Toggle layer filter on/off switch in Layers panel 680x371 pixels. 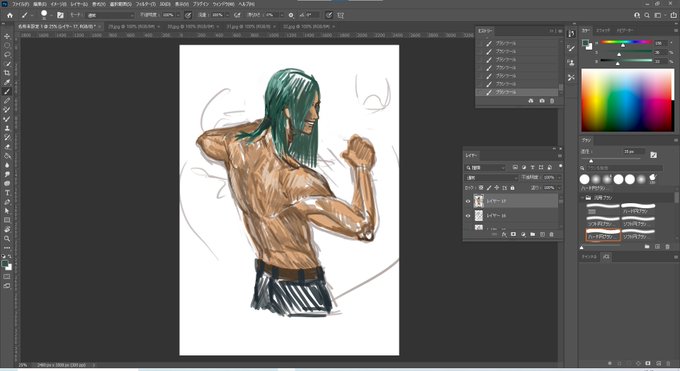560,167
